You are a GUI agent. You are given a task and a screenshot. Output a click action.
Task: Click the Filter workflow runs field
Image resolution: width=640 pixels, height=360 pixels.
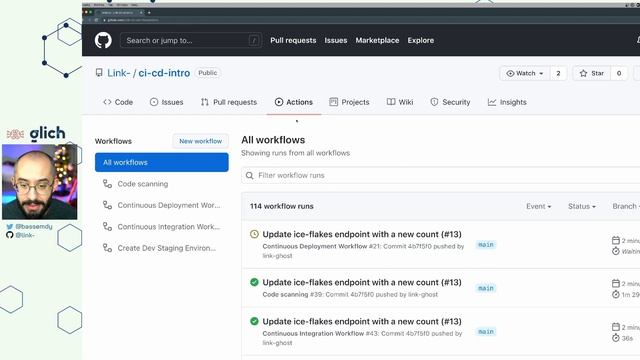point(440,176)
